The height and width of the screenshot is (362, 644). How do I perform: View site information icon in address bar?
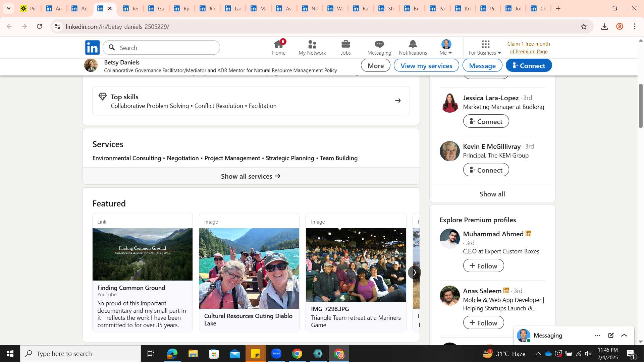click(x=57, y=26)
